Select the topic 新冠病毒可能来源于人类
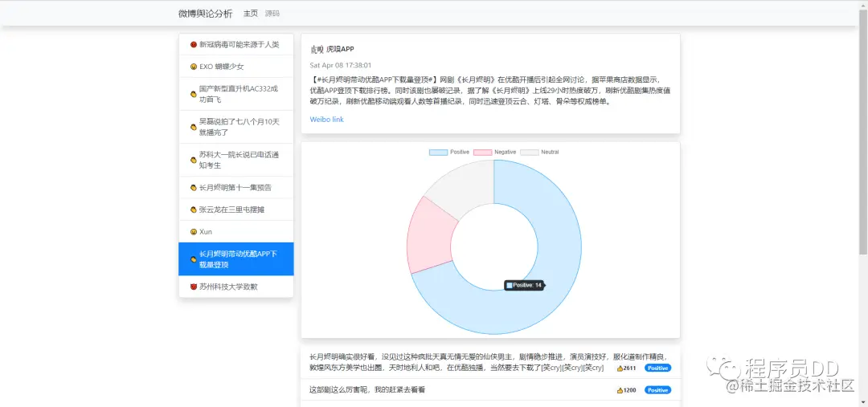This screenshot has width=868, height=407. click(236, 44)
